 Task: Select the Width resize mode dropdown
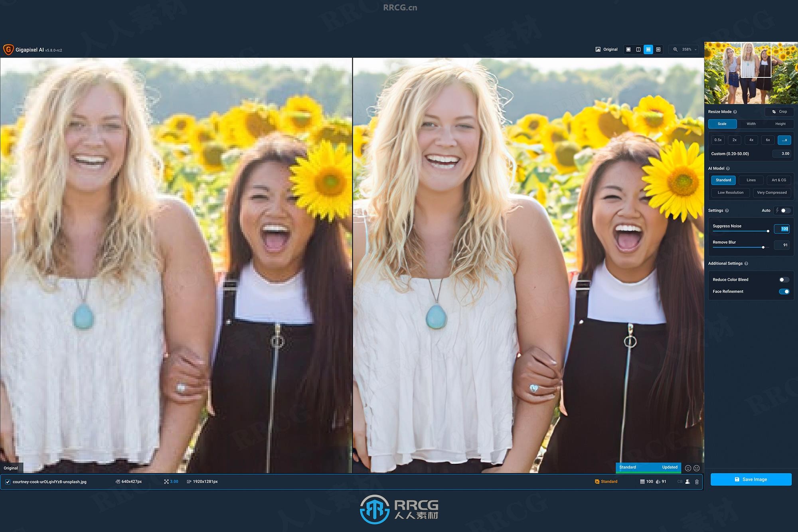click(751, 124)
